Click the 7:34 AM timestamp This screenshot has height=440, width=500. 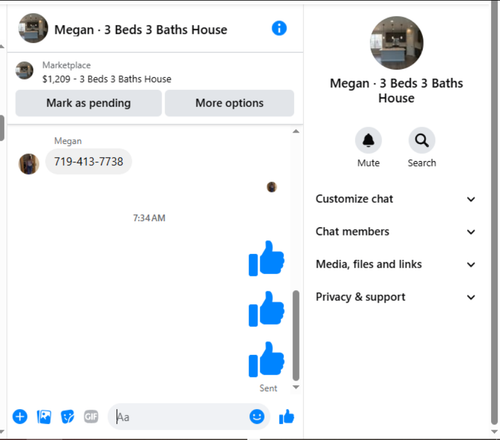(149, 218)
